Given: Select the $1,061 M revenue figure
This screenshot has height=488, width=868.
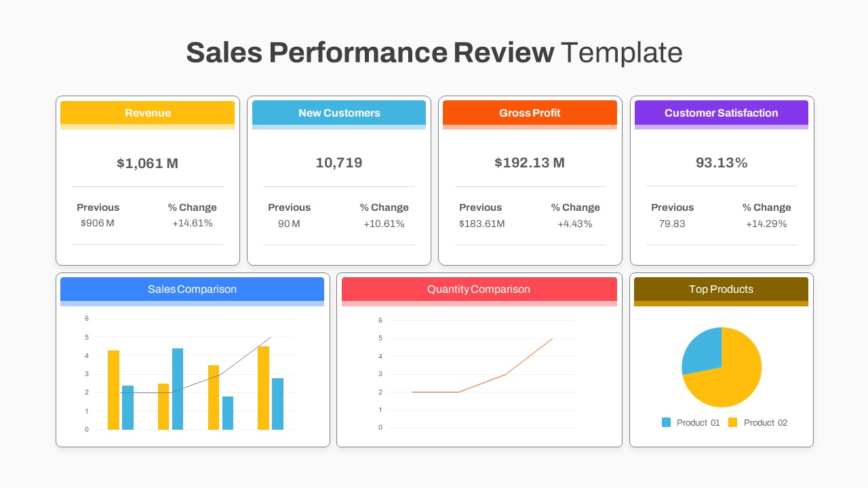Looking at the screenshot, I should pyautogui.click(x=146, y=163).
